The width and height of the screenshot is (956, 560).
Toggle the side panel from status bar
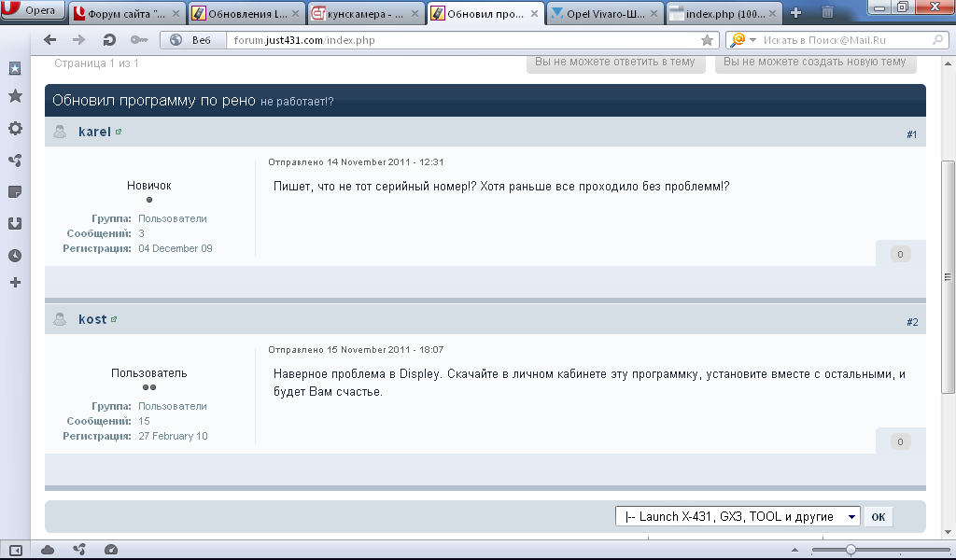pos(16,551)
